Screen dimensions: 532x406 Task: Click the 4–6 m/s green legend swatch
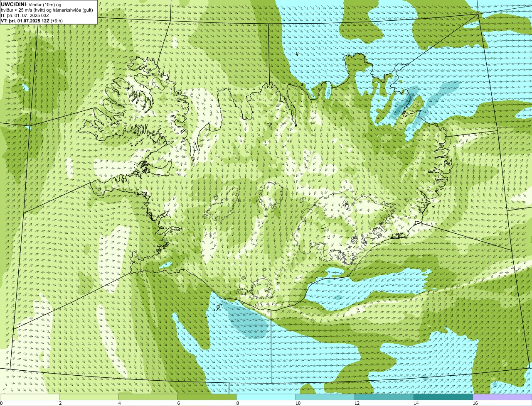point(148,397)
